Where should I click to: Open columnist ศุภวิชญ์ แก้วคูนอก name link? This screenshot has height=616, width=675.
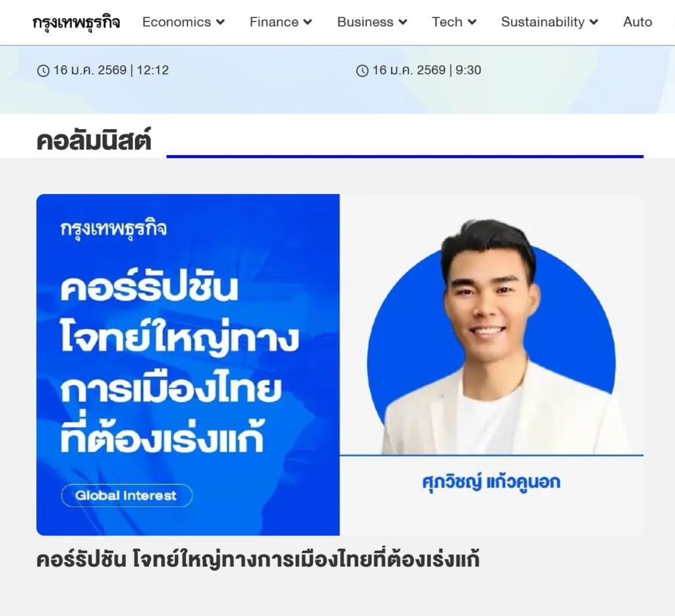click(x=491, y=481)
